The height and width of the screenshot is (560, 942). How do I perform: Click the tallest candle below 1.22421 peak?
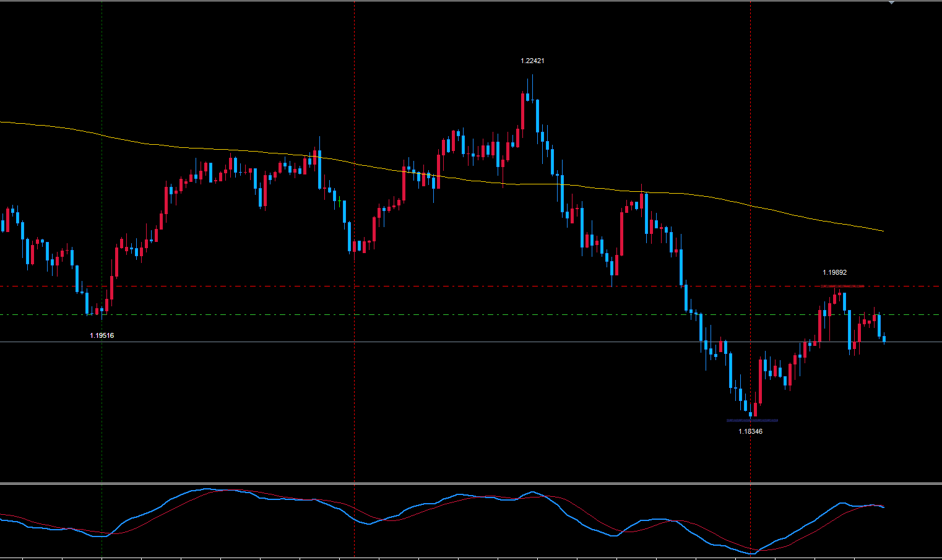click(x=537, y=118)
